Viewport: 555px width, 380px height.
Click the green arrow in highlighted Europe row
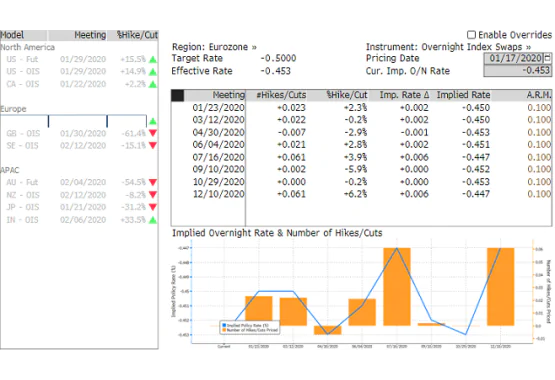[153, 121]
